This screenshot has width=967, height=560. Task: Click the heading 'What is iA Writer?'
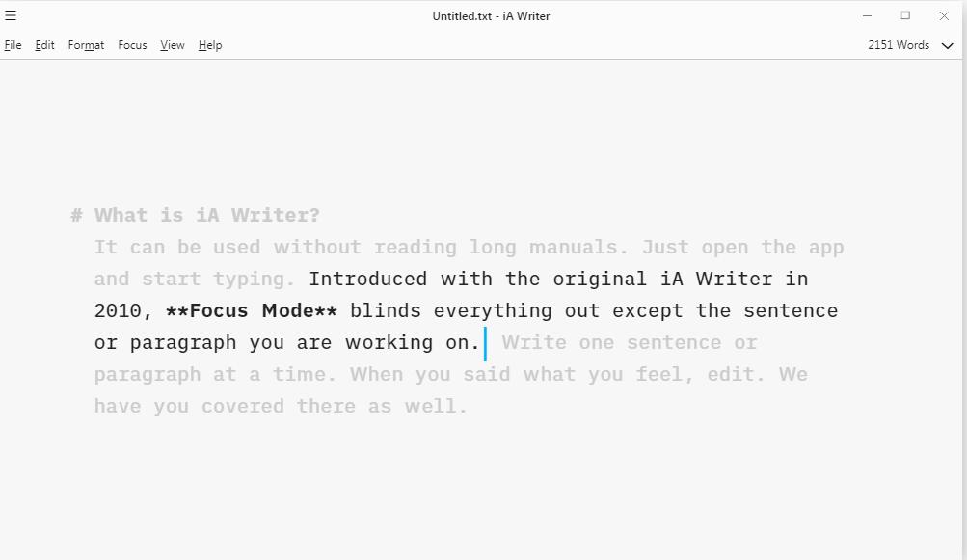[210, 214]
